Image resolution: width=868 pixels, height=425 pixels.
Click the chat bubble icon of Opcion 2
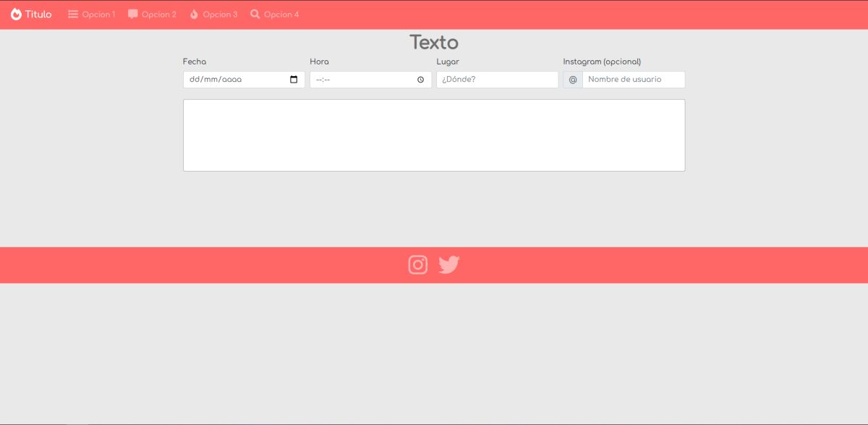(133, 14)
